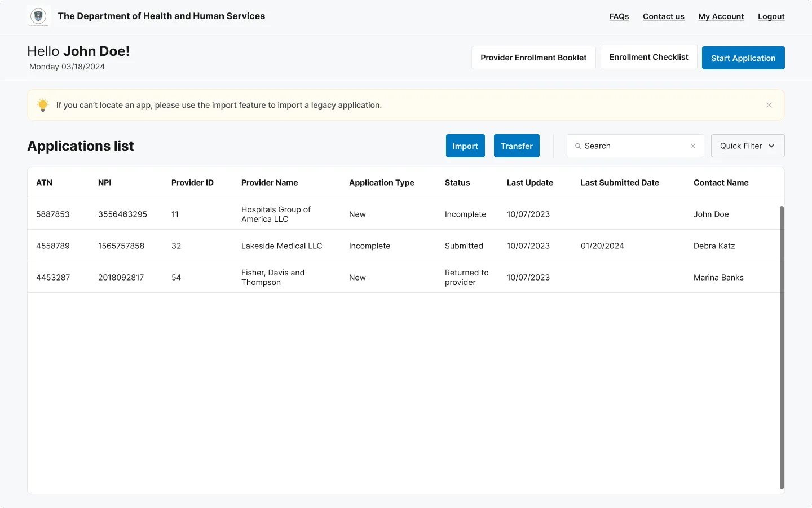Viewport: 812px width, 508px height.
Task: Click the Department of Health and Human Services title
Action: coord(161,16)
